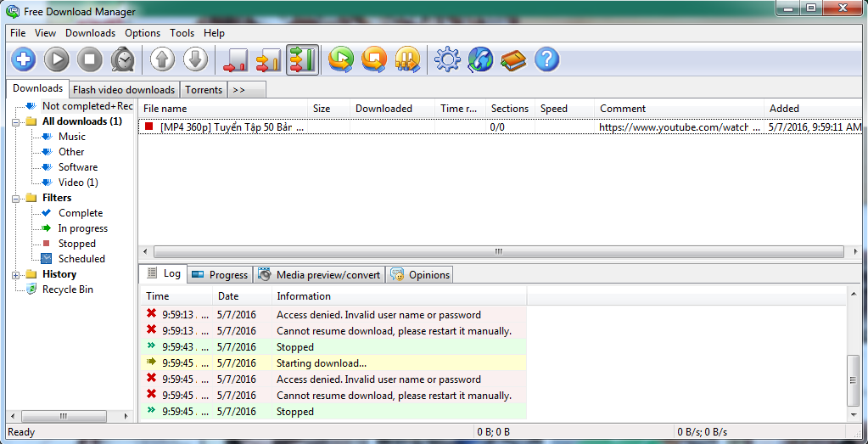Sort list by File name column header
The height and width of the screenshot is (444, 868).
[x=165, y=109]
